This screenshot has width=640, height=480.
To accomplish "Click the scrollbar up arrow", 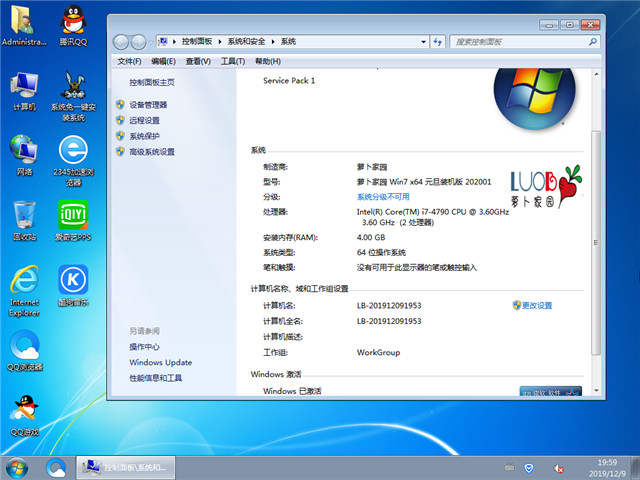I will click(x=596, y=75).
